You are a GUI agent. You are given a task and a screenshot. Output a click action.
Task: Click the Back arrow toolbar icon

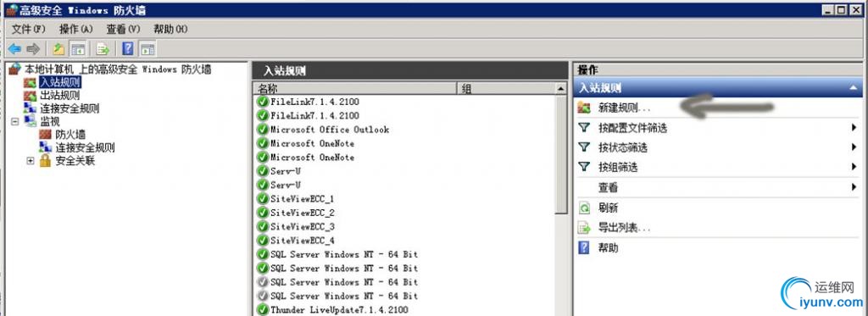coord(14,48)
